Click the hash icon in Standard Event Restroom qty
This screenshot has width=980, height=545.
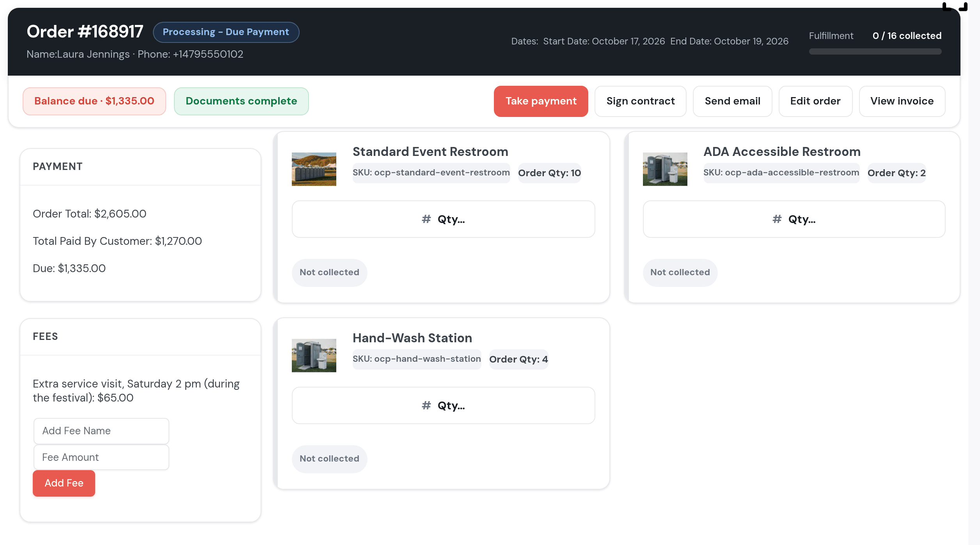click(x=426, y=219)
